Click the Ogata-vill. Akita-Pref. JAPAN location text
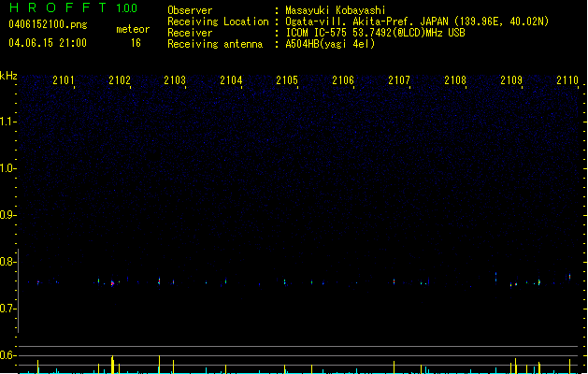 [417, 22]
